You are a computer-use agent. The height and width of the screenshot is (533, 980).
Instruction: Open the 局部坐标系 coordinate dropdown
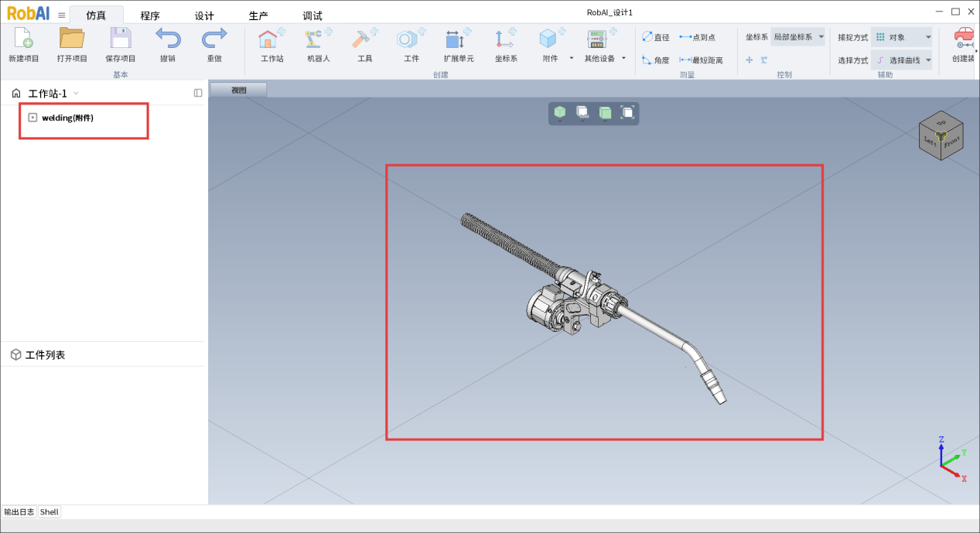(798, 37)
